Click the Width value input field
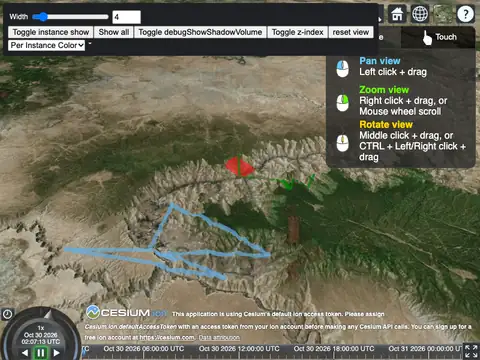This screenshot has width=480, height=360. click(x=126, y=17)
